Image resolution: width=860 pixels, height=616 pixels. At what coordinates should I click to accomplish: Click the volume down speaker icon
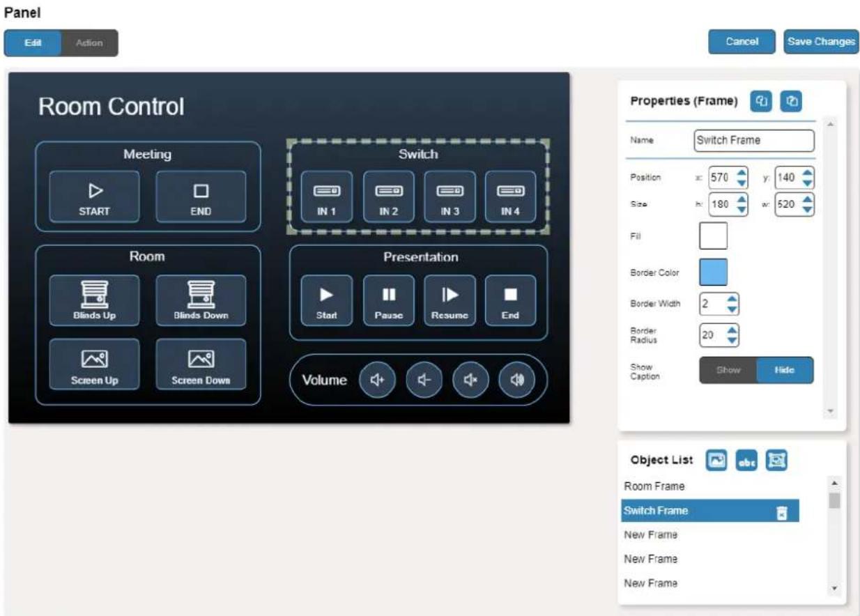[424, 380]
